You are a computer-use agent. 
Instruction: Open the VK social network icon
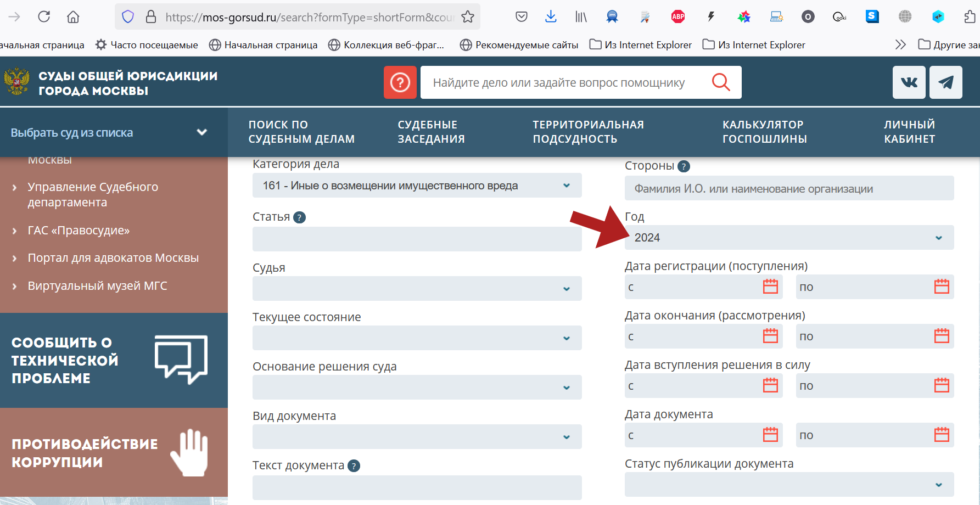909,82
